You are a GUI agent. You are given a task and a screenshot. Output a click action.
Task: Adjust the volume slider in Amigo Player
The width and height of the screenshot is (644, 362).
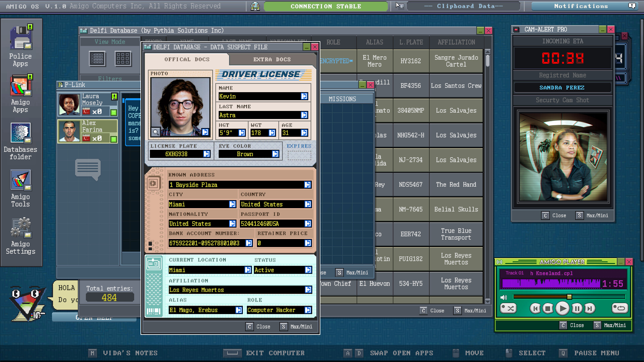coord(569,297)
